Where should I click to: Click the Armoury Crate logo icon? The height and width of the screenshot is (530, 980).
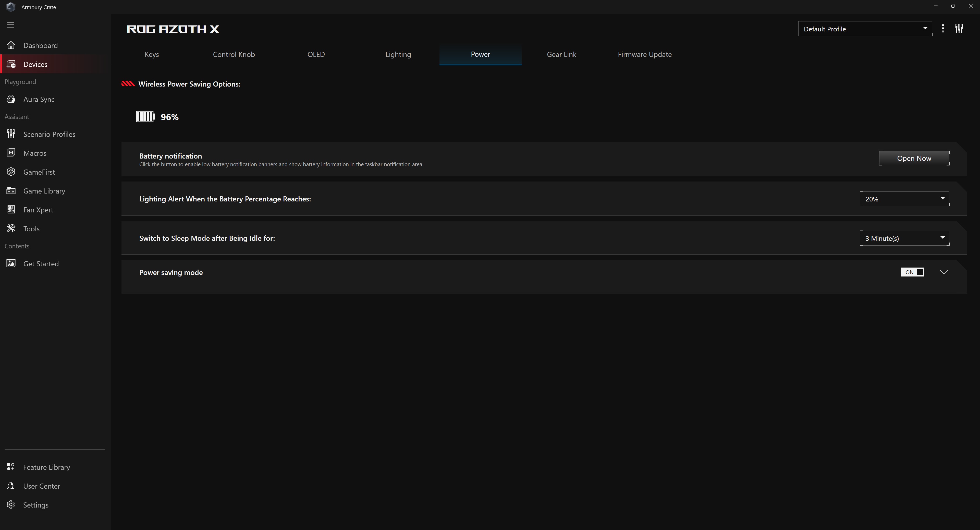pos(11,7)
